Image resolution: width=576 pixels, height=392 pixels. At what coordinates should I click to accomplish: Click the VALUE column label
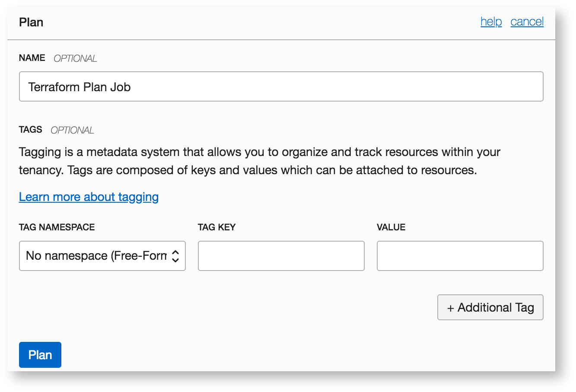(x=391, y=227)
